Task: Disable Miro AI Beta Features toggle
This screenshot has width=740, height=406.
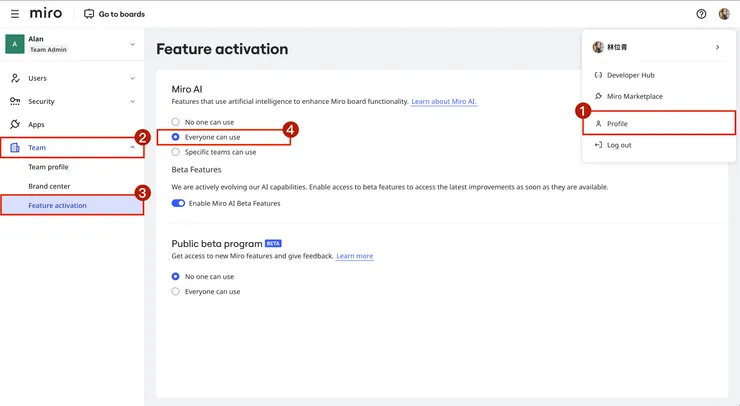Action: coord(179,203)
